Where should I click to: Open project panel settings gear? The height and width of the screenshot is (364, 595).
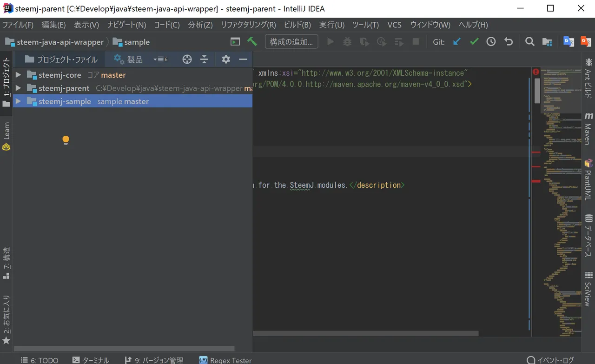coord(226,59)
